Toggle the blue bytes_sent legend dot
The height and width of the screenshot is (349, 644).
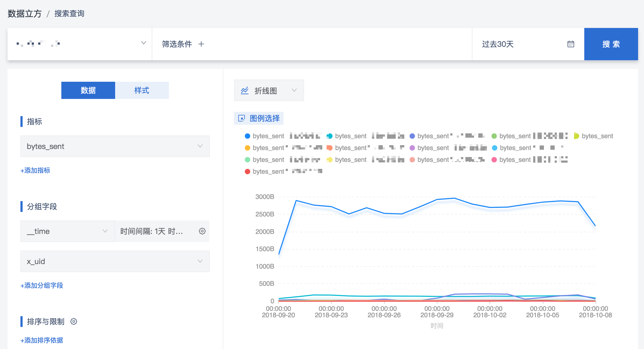click(x=247, y=136)
